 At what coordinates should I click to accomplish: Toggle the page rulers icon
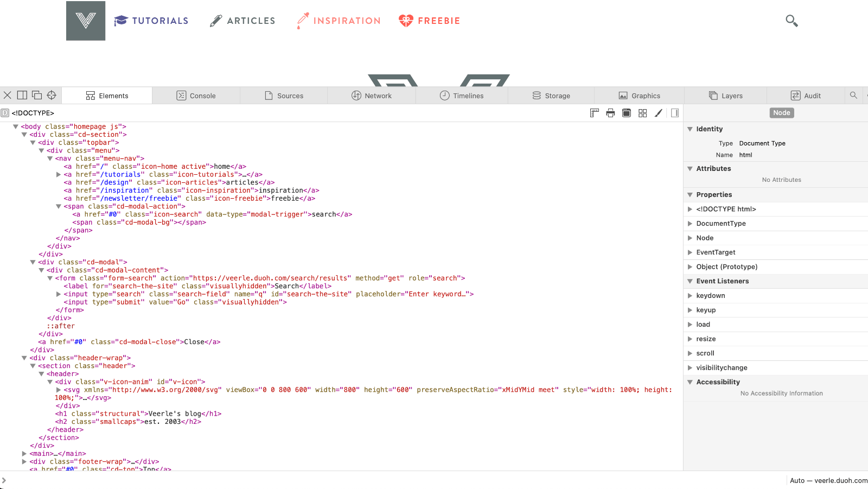tap(594, 113)
